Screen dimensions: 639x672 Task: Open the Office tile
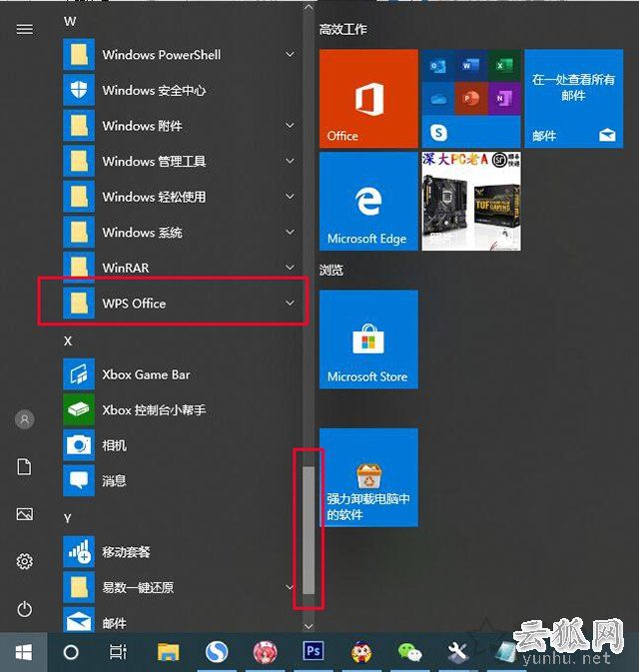pos(368,99)
